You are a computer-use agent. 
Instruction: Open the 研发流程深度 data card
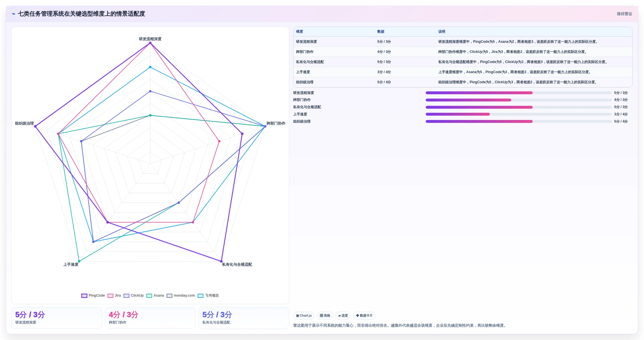(x=57, y=318)
